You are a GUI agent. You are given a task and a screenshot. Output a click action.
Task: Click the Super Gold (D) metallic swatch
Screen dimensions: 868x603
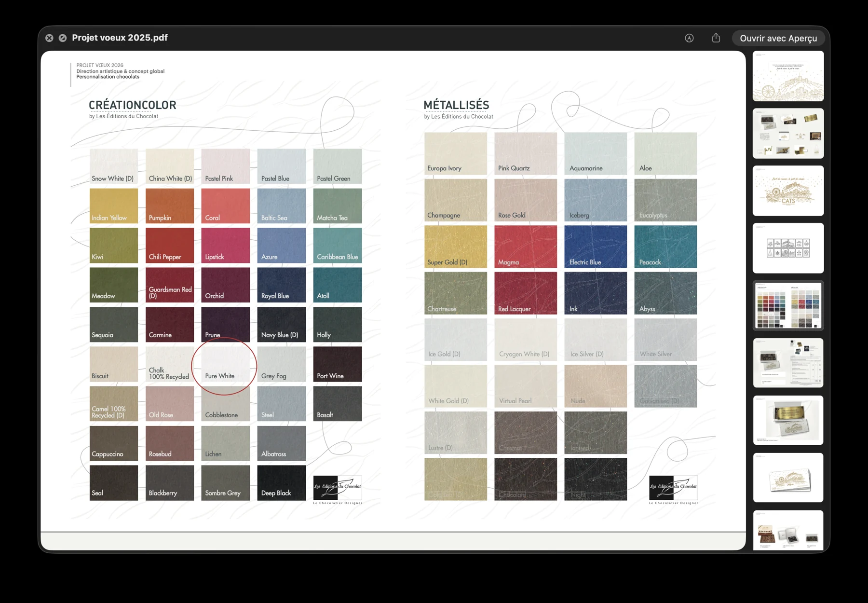point(456,247)
